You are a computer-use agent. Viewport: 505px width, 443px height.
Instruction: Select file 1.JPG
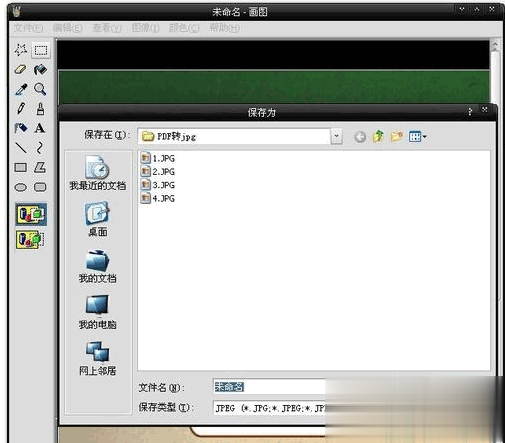[158, 158]
